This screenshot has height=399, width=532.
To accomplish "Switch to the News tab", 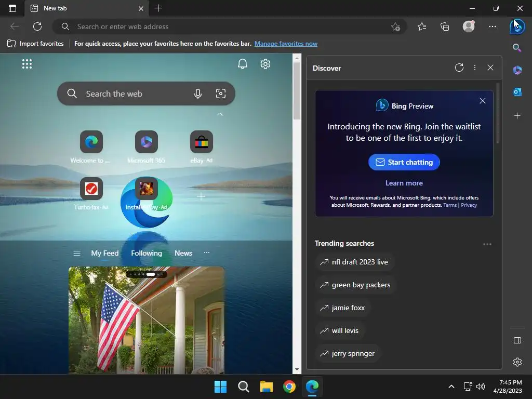I will coord(183,253).
